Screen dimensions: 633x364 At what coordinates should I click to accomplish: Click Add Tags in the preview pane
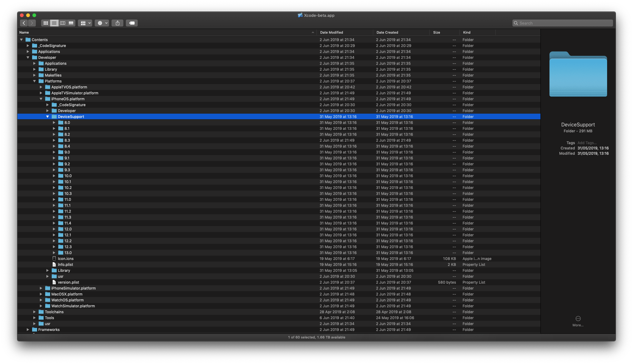click(x=587, y=143)
